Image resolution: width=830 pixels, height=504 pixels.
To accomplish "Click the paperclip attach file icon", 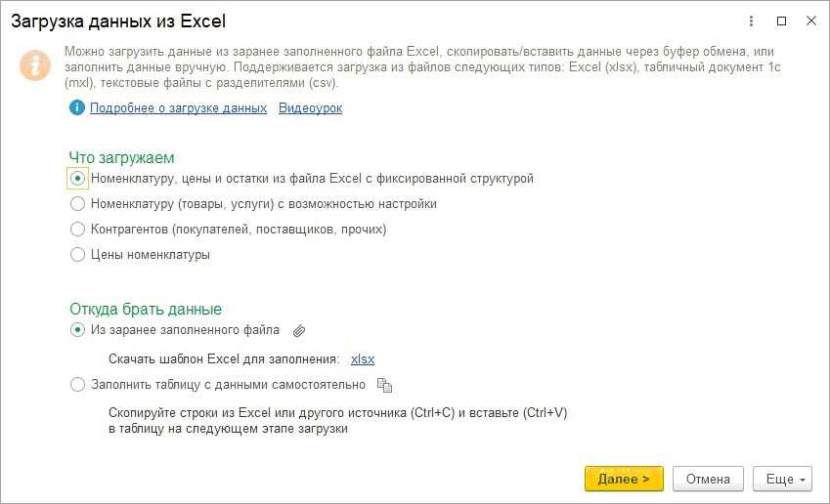I will 300,330.
